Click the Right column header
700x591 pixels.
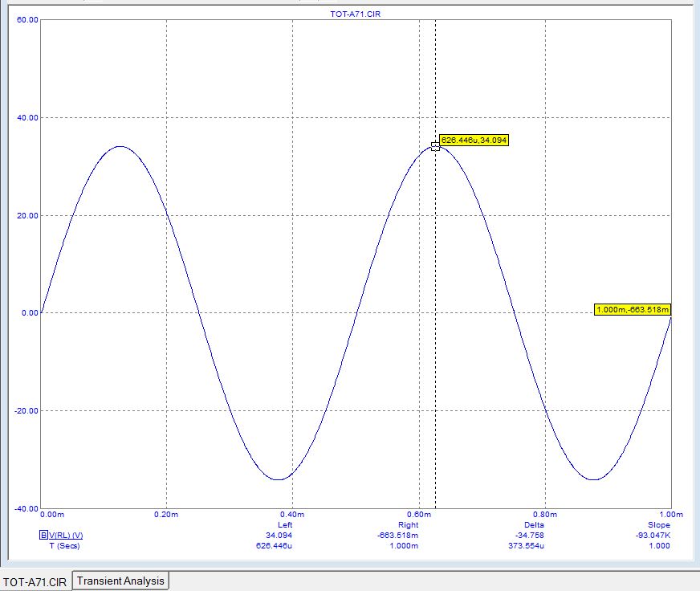point(408,525)
